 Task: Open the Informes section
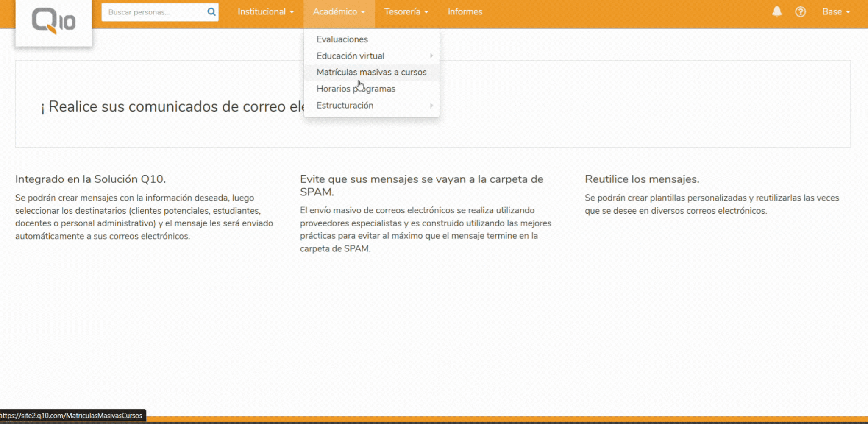[465, 12]
